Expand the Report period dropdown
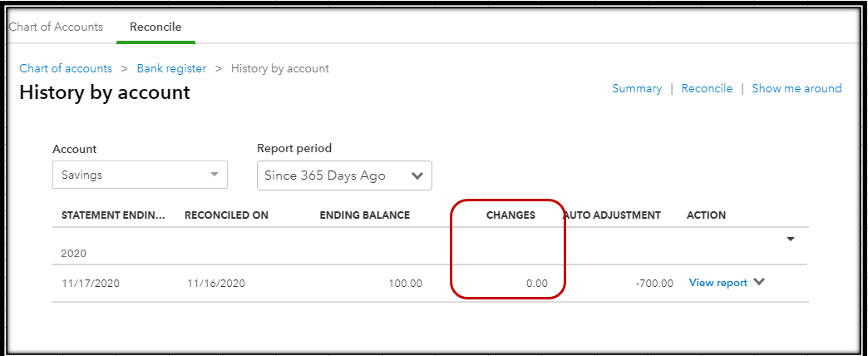This screenshot has height=356, width=868. click(344, 176)
